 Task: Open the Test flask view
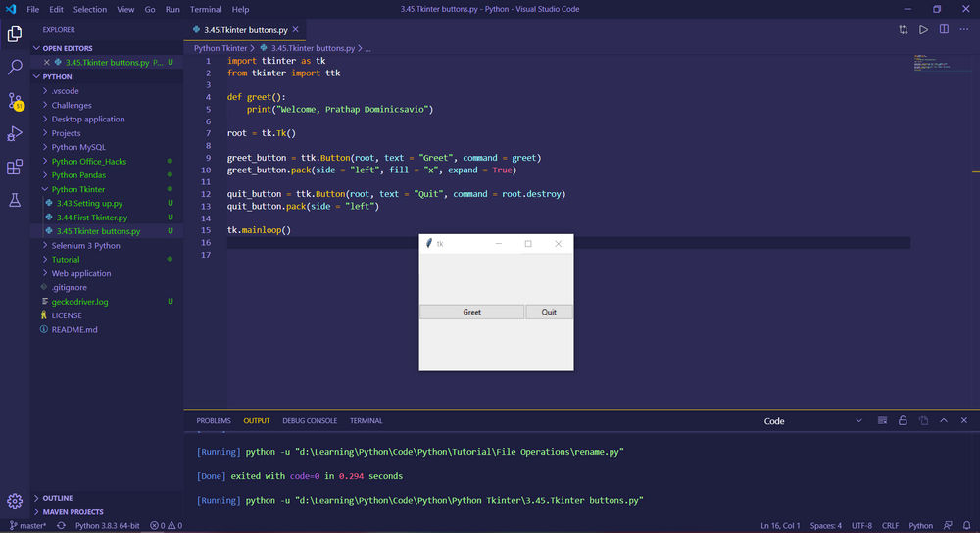[15, 200]
